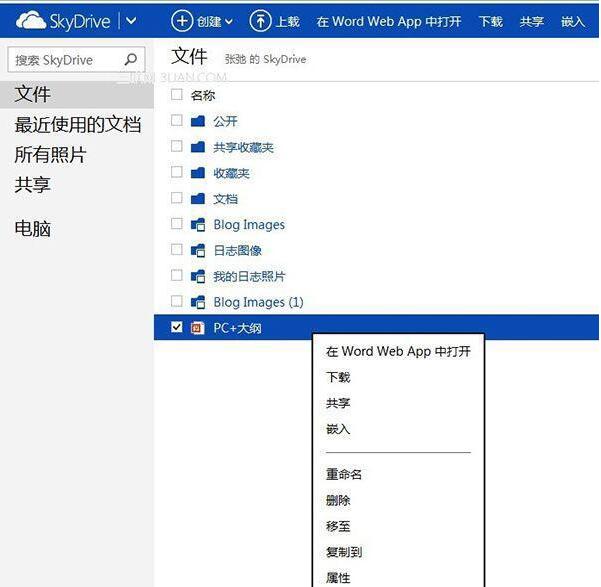Click the Blog Images (1) album icon
The height and width of the screenshot is (587, 601).
pos(198,302)
